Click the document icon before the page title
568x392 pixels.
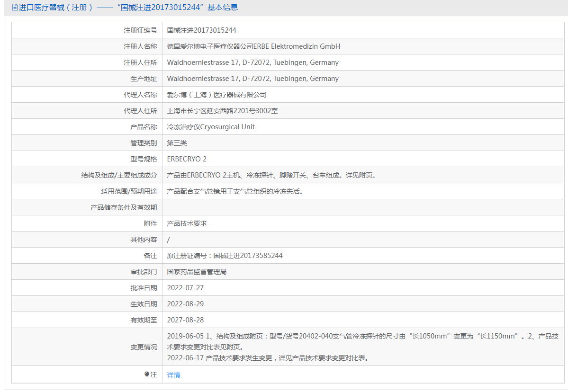tap(15, 7)
